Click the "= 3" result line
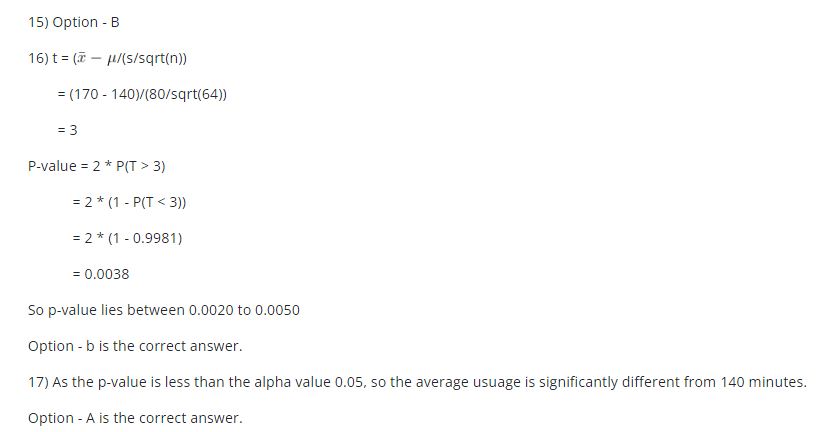This screenshot has width=819, height=432. click(x=67, y=130)
